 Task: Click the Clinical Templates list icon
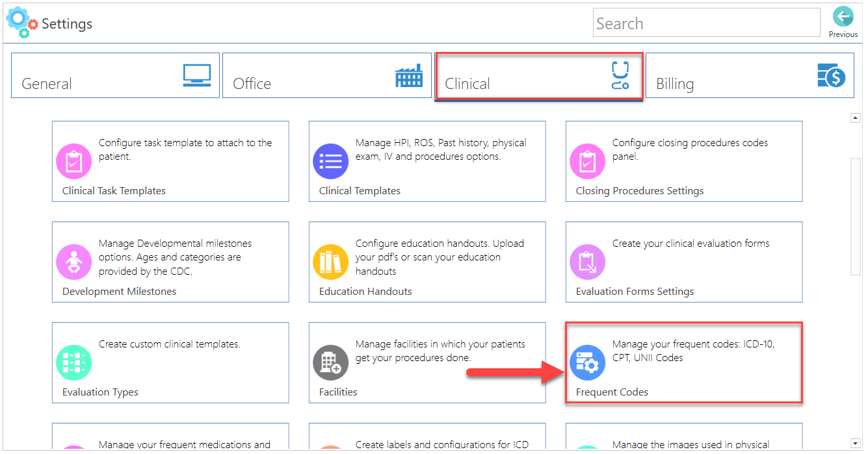[331, 161]
